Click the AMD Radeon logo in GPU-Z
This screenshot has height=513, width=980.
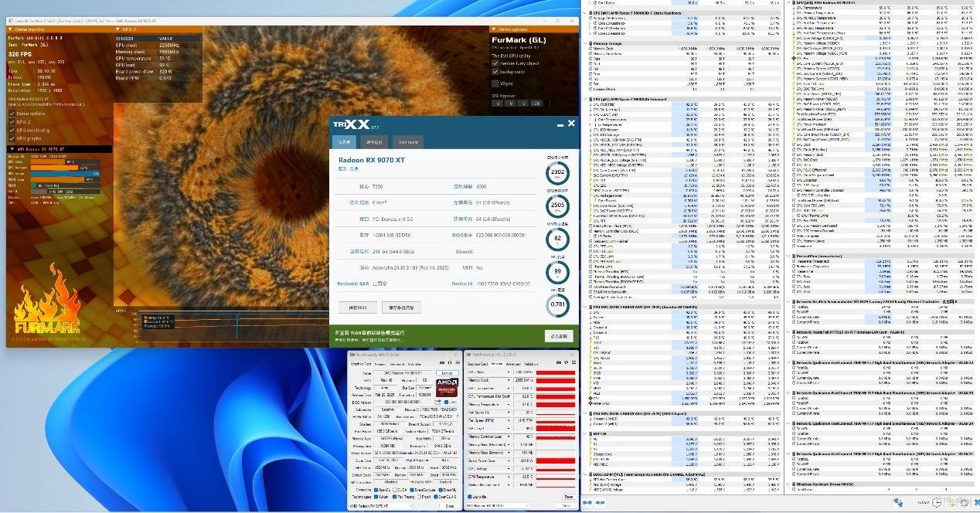pos(446,386)
